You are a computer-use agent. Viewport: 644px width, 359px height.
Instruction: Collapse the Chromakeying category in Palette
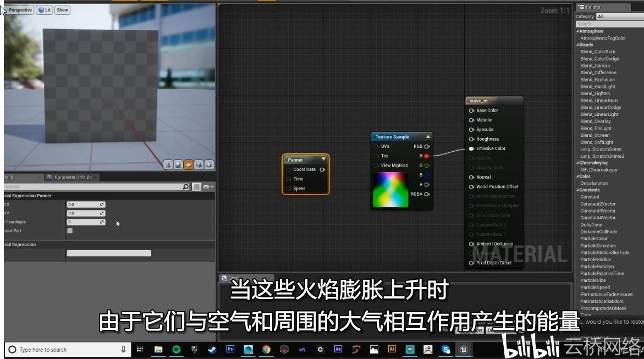tap(577, 163)
